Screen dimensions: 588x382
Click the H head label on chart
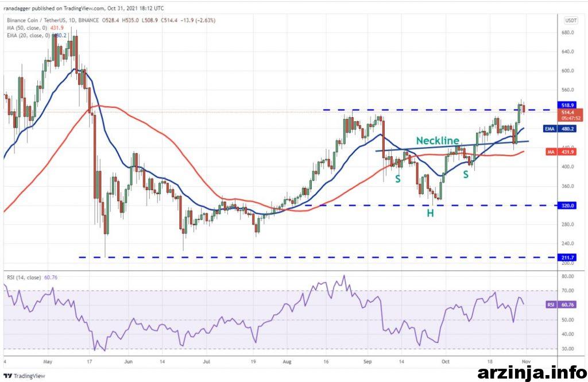[x=430, y=213]
